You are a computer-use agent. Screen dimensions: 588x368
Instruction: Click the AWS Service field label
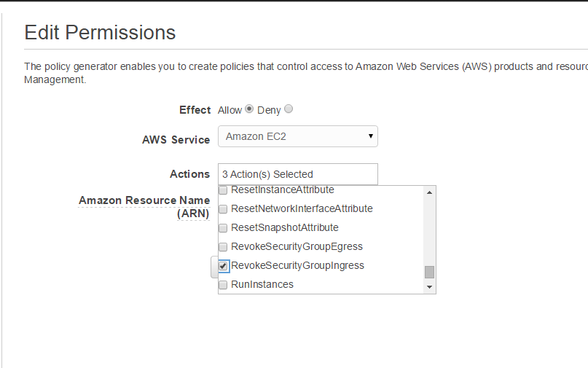[x=176, y=139]
